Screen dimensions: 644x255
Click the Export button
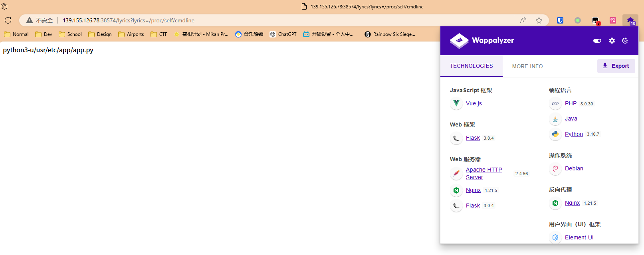pos(616,66)
